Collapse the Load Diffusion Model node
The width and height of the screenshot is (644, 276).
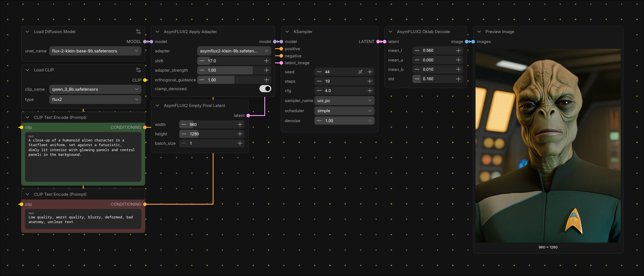pos(28,32)
